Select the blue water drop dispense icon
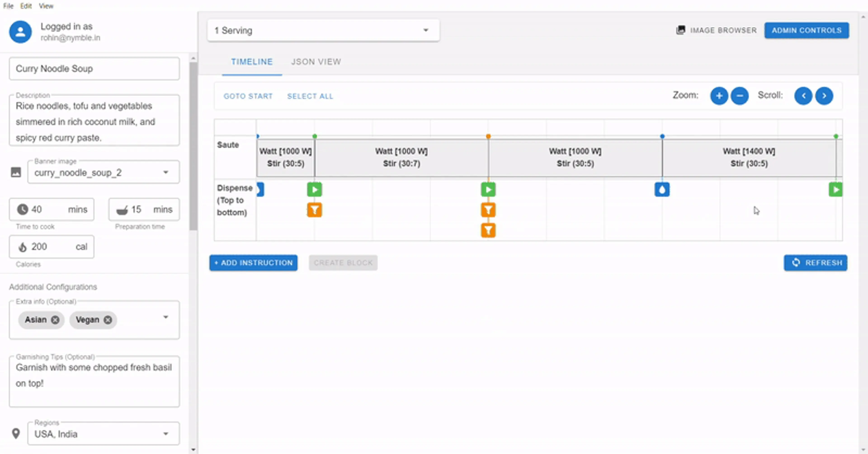This screenshot has height=454, width=868. 662,190
